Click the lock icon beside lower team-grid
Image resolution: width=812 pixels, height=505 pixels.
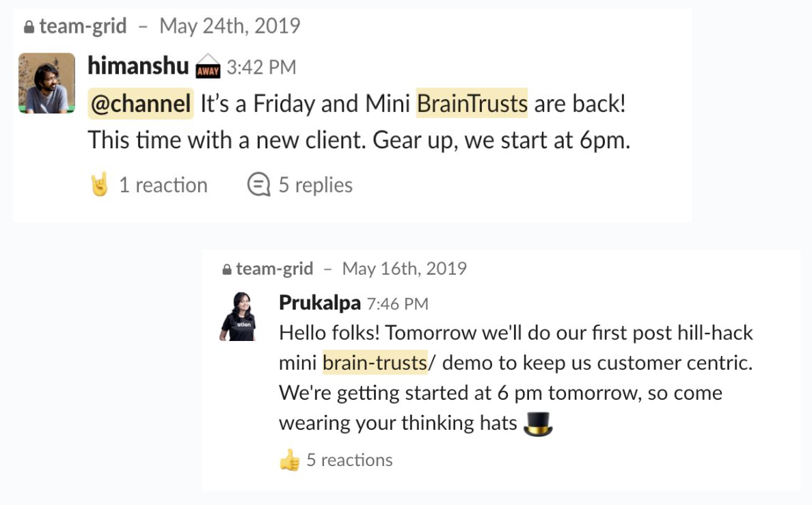(227, 270)
